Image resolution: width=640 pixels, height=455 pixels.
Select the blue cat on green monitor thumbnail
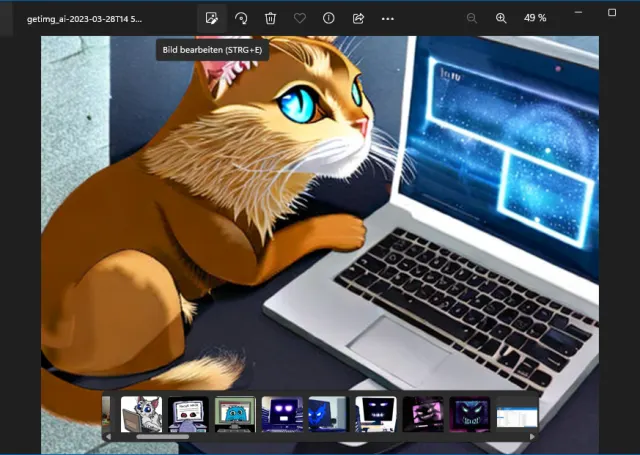coord(235,414)
